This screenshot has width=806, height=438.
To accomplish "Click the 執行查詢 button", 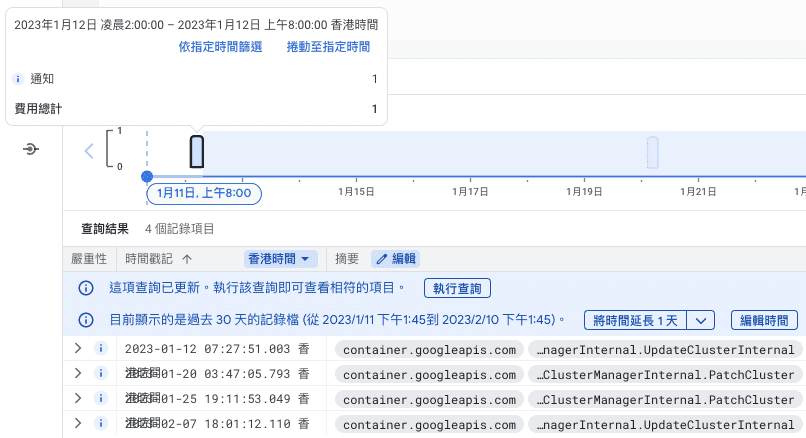I will coord(457,288).
